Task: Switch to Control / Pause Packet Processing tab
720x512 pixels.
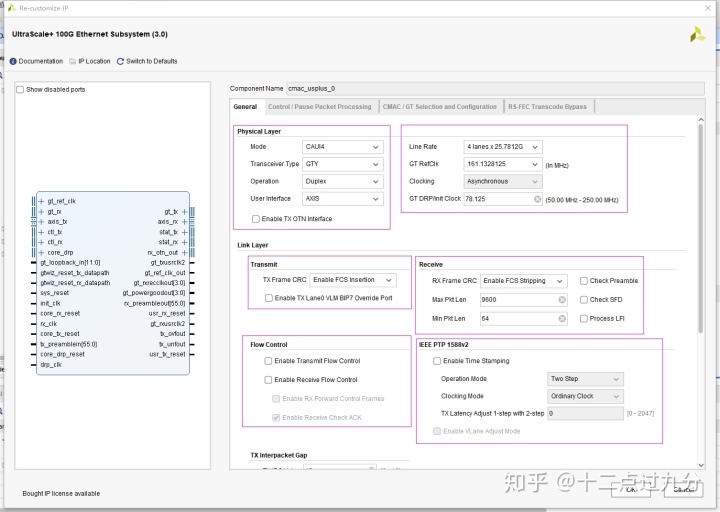Action: [x=320, y=107]
